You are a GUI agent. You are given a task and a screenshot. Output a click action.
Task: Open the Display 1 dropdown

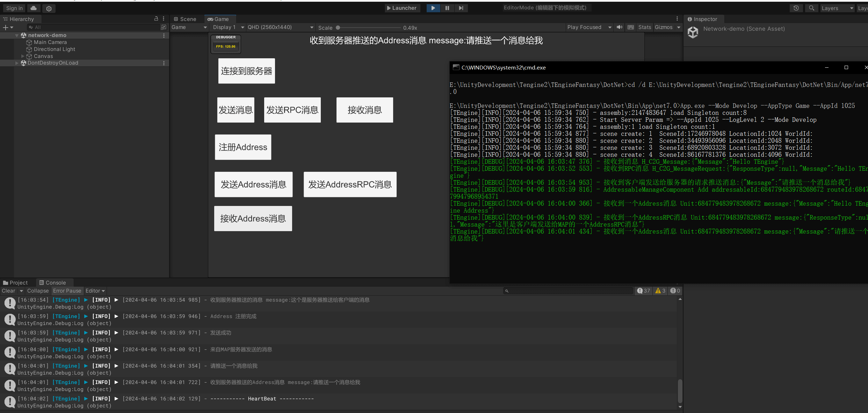[229, 27]
